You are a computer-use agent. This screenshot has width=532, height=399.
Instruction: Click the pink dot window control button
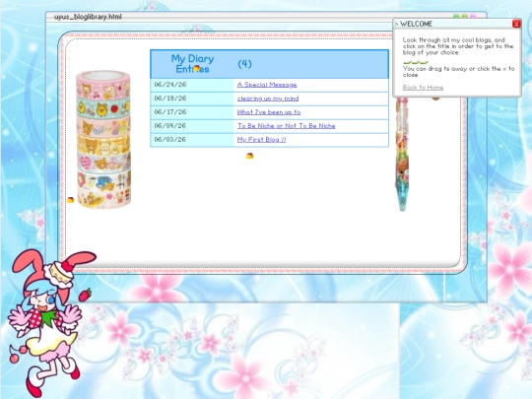click(x=473, y=16)
